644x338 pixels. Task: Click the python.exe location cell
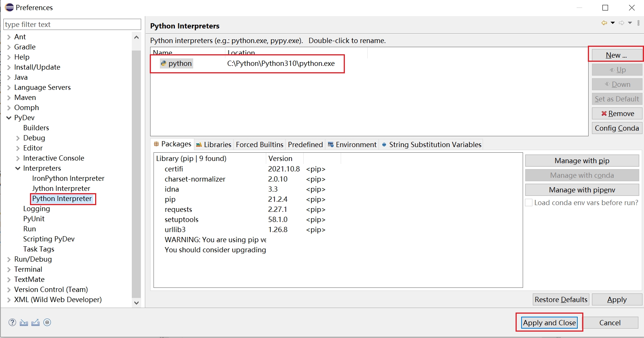pos(281,63)
